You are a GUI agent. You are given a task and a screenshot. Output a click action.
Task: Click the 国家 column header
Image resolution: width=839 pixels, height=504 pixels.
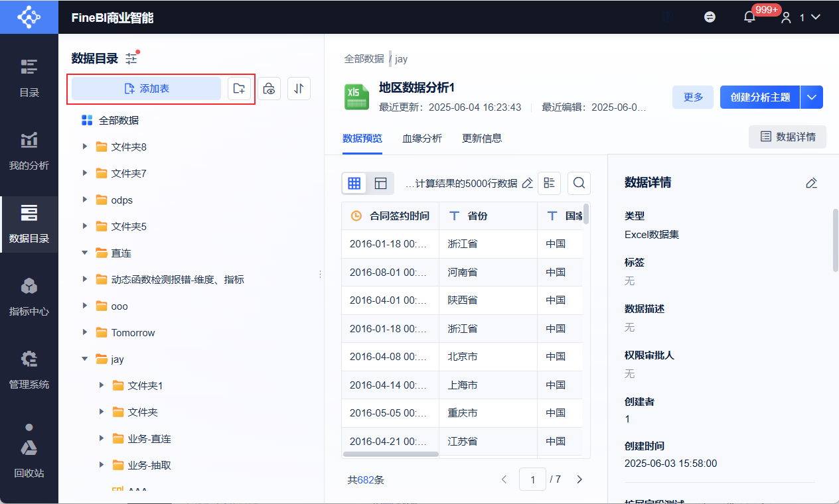click(x=560, y=216)
